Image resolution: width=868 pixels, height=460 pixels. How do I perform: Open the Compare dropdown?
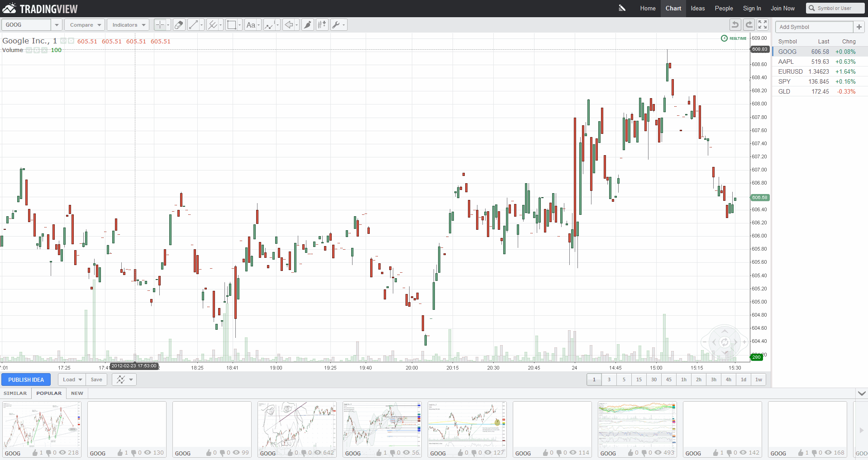point(85,25)
